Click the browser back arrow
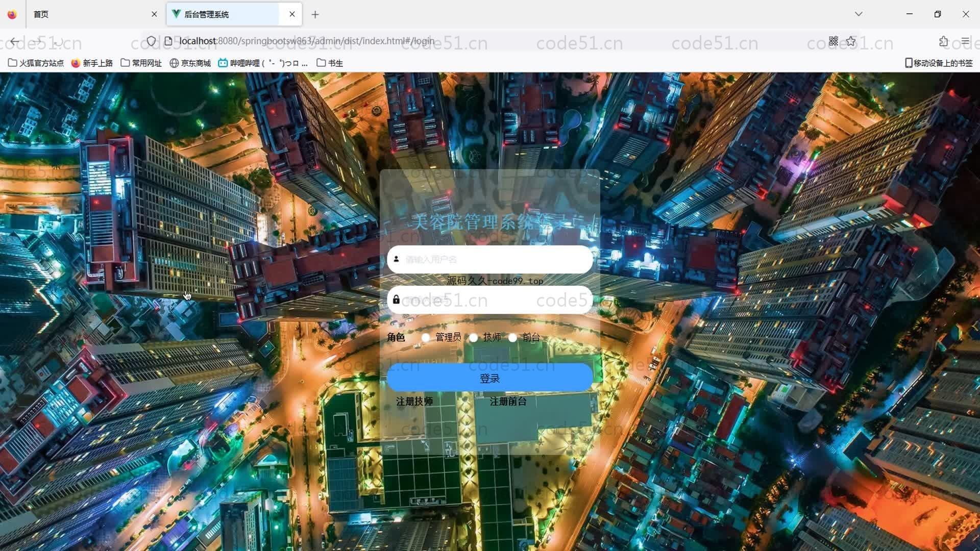Screen dimensions: 980x551 (15, 41)
